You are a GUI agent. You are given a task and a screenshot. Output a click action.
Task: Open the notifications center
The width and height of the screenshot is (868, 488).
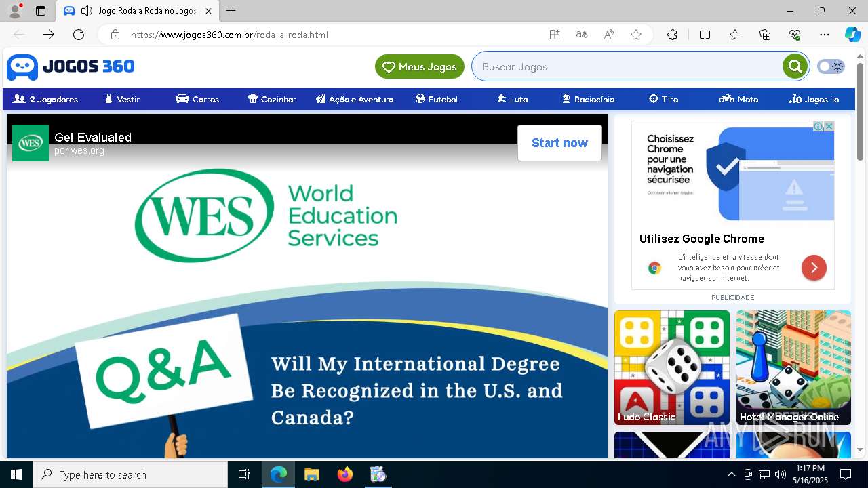pos(846,474)
